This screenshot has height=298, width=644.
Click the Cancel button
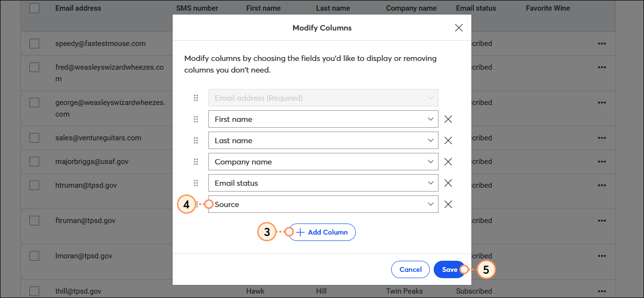click(410, 269)
